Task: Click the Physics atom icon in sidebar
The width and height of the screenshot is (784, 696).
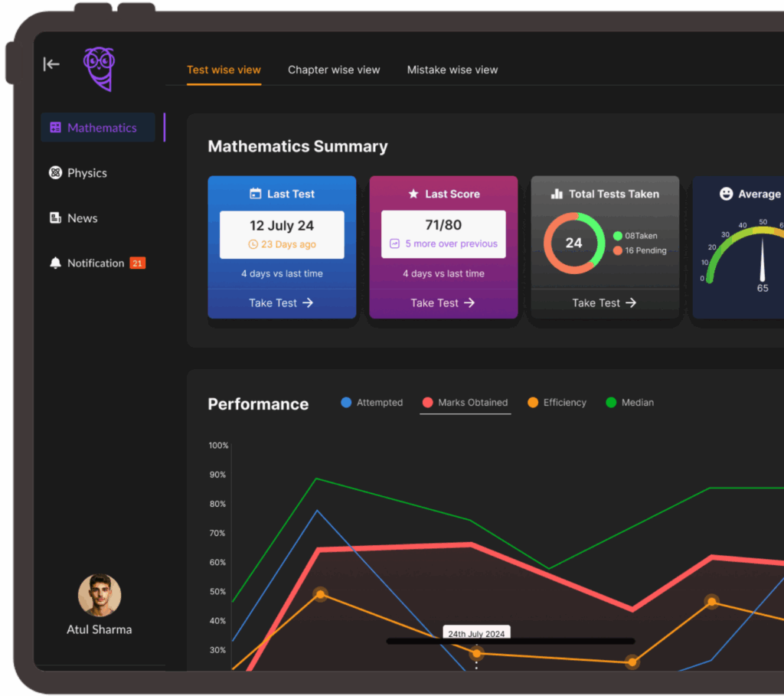Action: [x=55, y=173]
